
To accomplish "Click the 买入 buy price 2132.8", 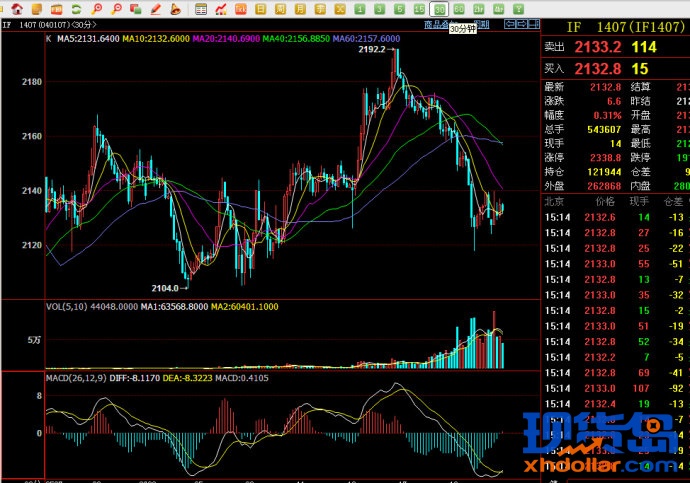I will (x=597, y=69).
